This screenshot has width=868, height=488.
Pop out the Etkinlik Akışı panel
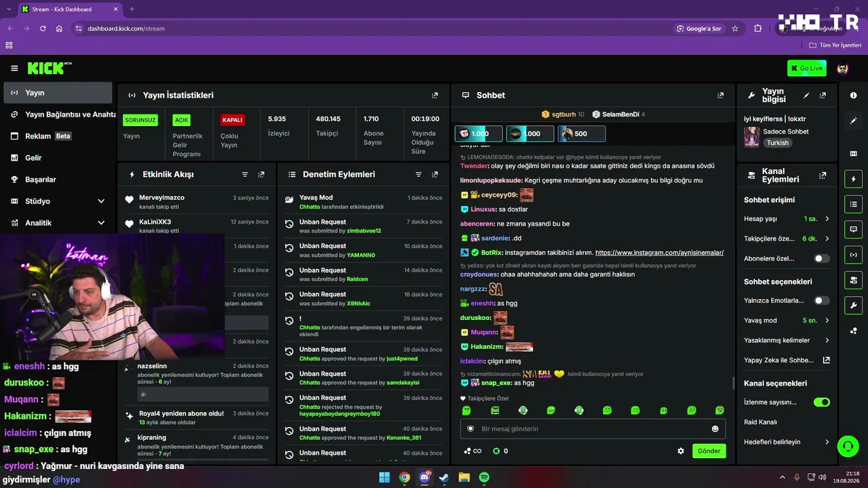(261, 174)
